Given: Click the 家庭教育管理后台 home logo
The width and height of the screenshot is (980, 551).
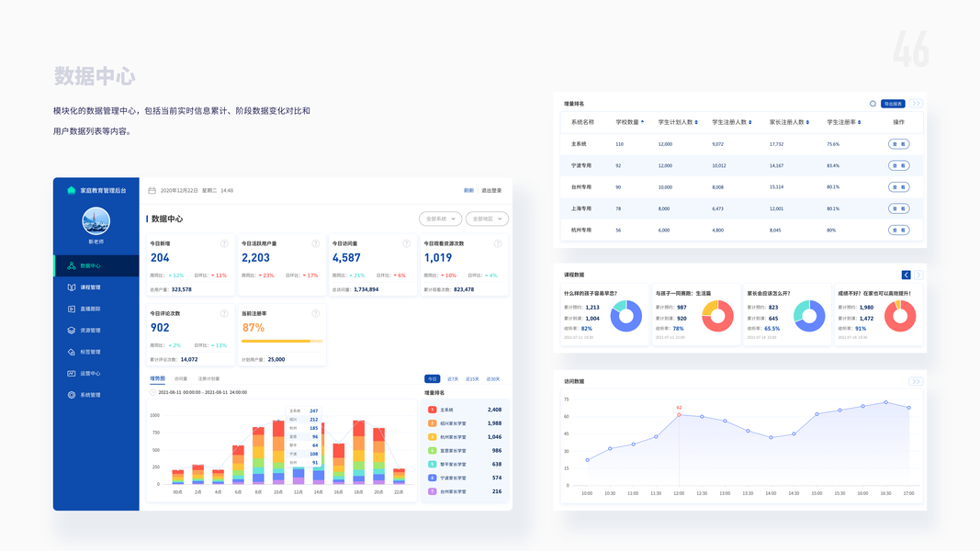Looking at the screenshot, I should coord(72,190).
